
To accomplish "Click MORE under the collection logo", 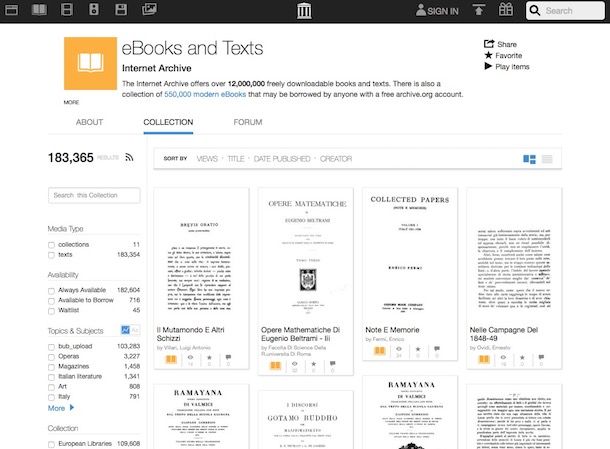I will coord(71,102).
